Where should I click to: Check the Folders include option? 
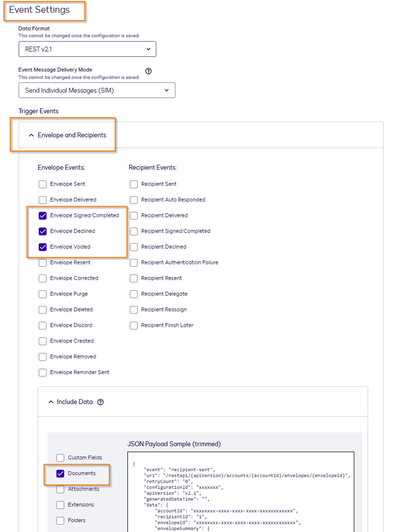tap(60, 520)
